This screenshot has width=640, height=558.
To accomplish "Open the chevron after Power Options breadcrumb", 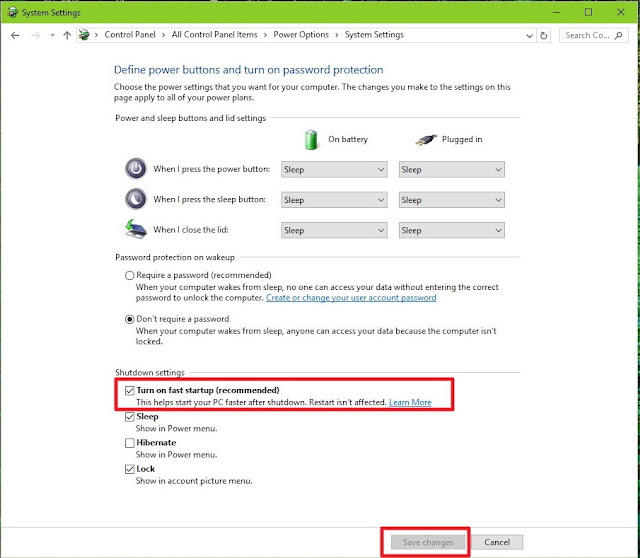I will pos(337,35).
